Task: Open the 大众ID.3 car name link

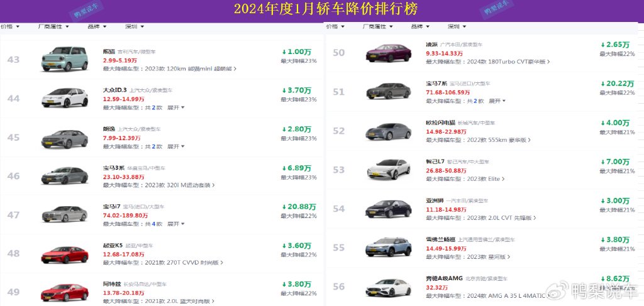Action: point(114,90)
